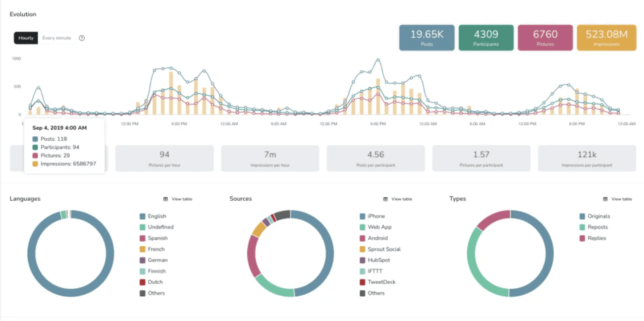
Task: Select the Reposts legend label
Action: click(x=598, y=227)
